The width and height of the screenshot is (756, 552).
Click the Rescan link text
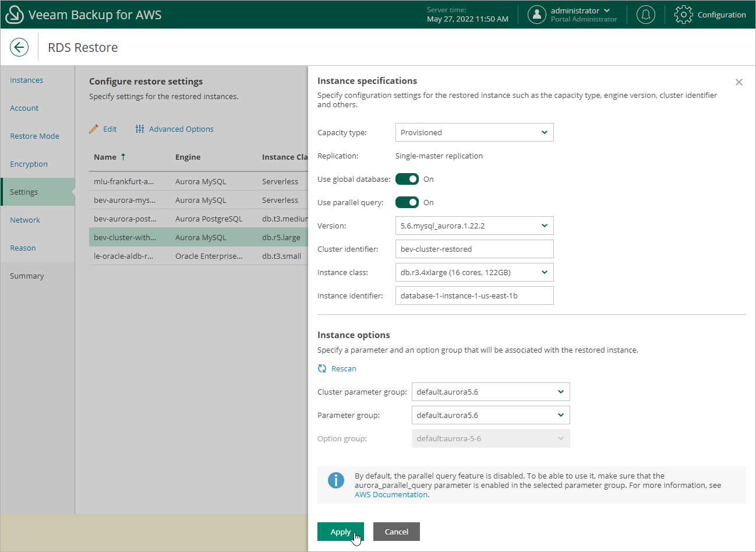coord(344,368)
